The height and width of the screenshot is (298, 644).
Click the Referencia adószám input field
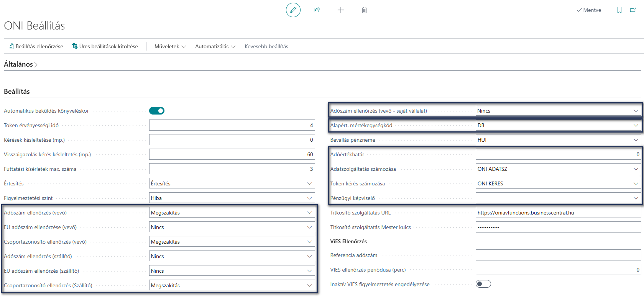[559, 255]
